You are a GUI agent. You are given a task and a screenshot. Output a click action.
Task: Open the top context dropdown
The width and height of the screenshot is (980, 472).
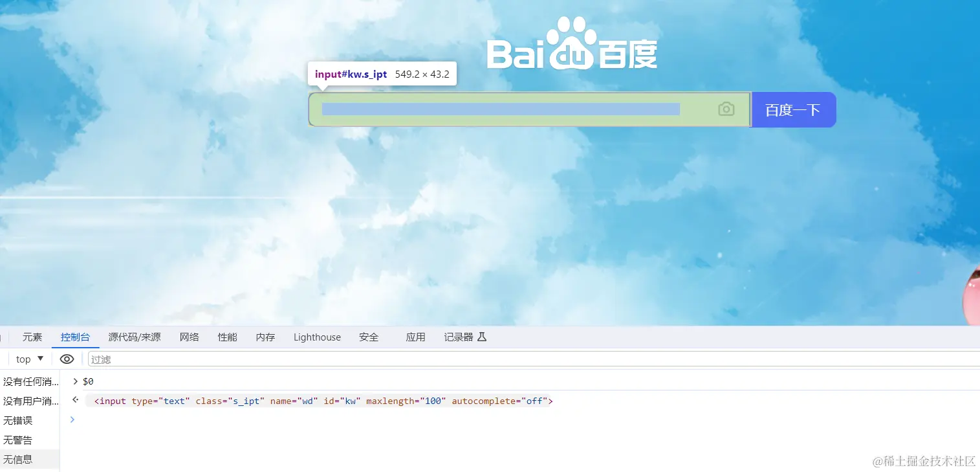tap(30, 359)
